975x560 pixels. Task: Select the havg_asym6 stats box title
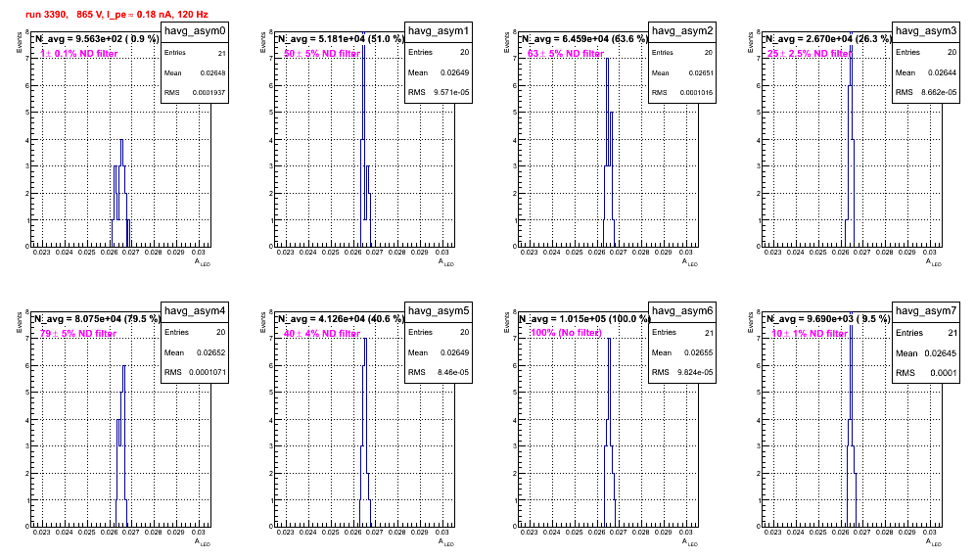pos(682,310)
